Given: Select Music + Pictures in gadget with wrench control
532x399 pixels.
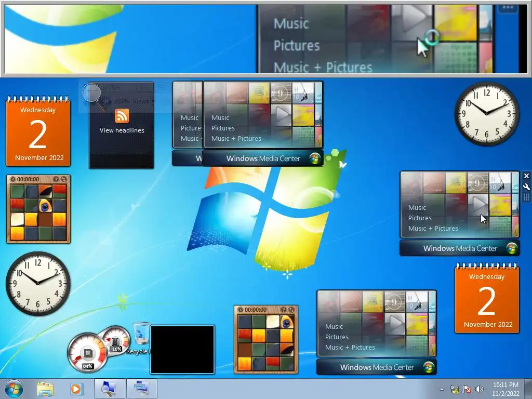Looking at the screenshot, I should click(433, 229).
